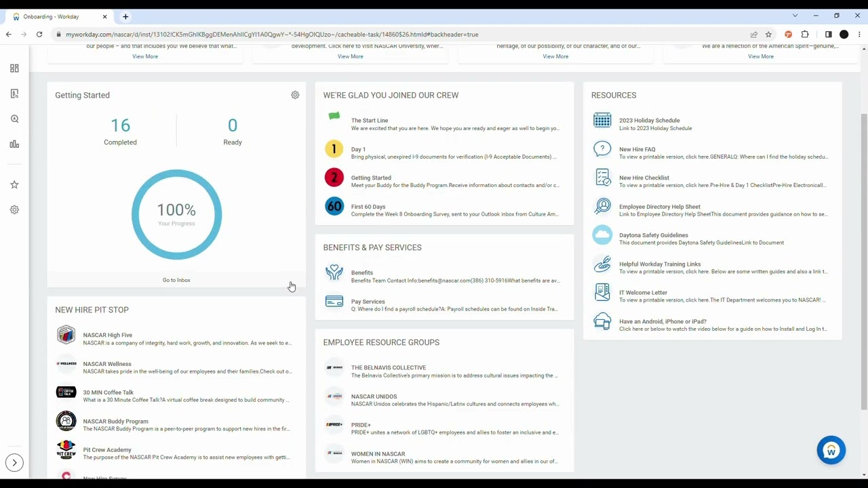This screenshot has width=868, height=488.
Task: Click the New Hire FAQ question icon
Action: pos(602,149)
